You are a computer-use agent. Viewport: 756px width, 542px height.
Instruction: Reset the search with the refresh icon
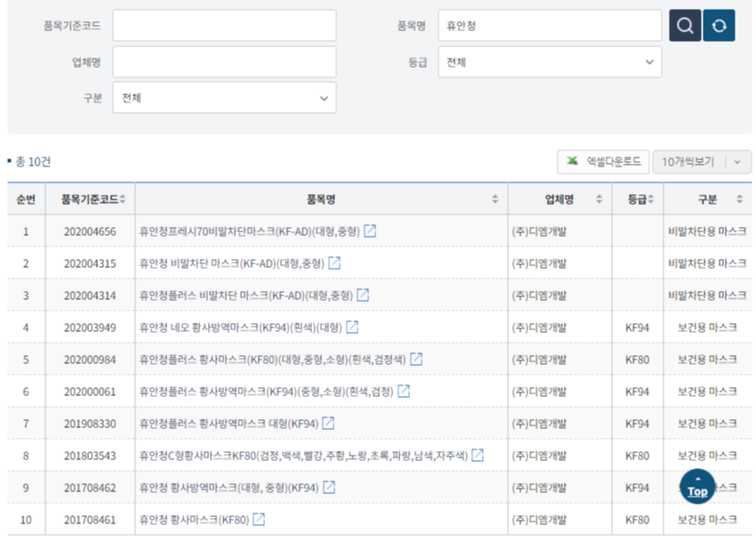pyautogui.click(x=719, y=25)
